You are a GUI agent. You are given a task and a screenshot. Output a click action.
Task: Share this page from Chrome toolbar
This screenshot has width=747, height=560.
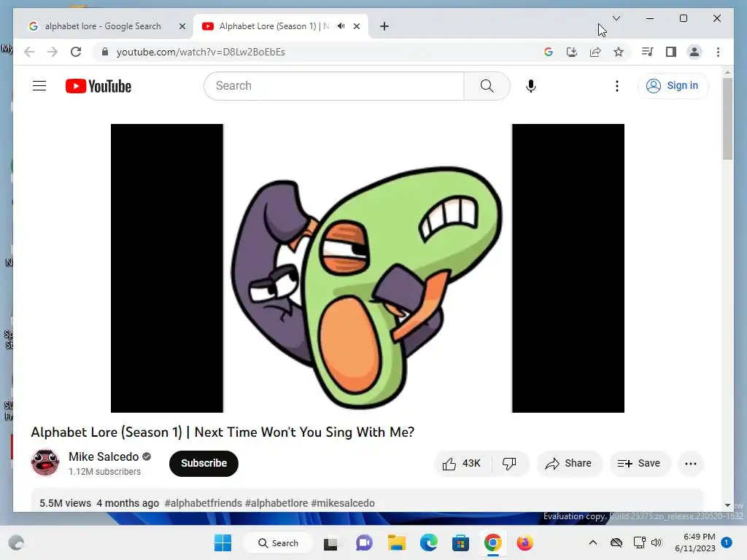pyautogui.click(x=595, y=52)
